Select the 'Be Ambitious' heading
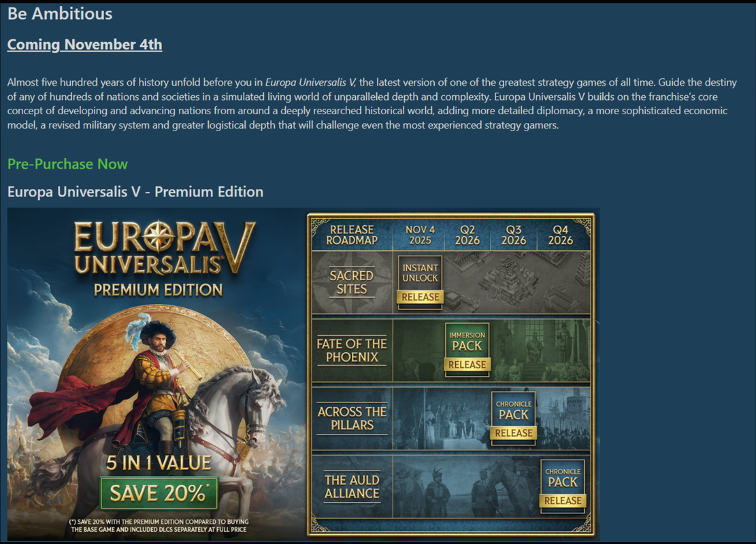Screen dimensions: 756x544 tap(60, 14)
